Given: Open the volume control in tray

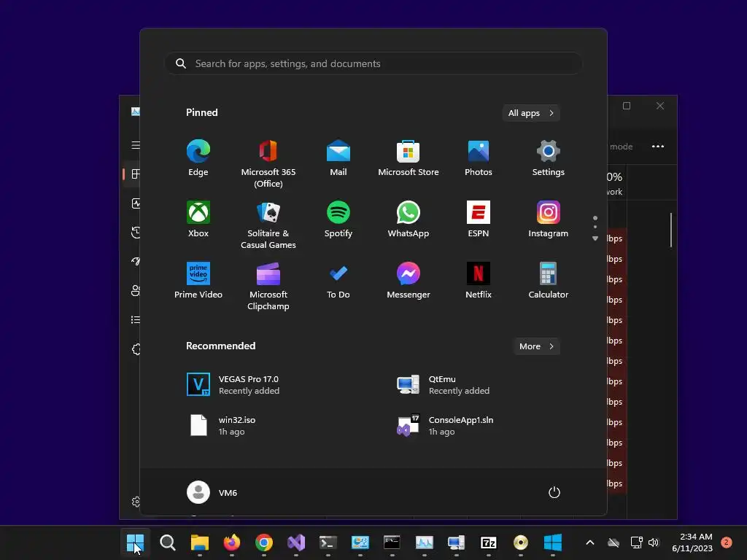Looking at the screenshot, I should [x=654, y=542].
